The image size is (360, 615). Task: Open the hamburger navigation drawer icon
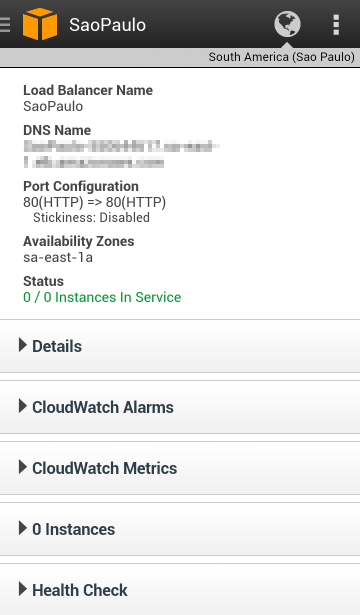coord(5,24)
